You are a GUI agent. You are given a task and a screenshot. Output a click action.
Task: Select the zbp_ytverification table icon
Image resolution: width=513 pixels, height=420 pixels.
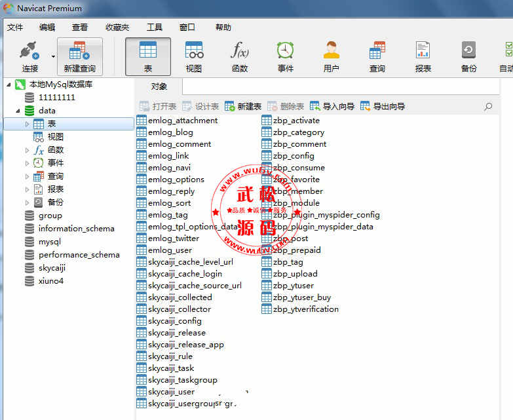click(267, 309)
